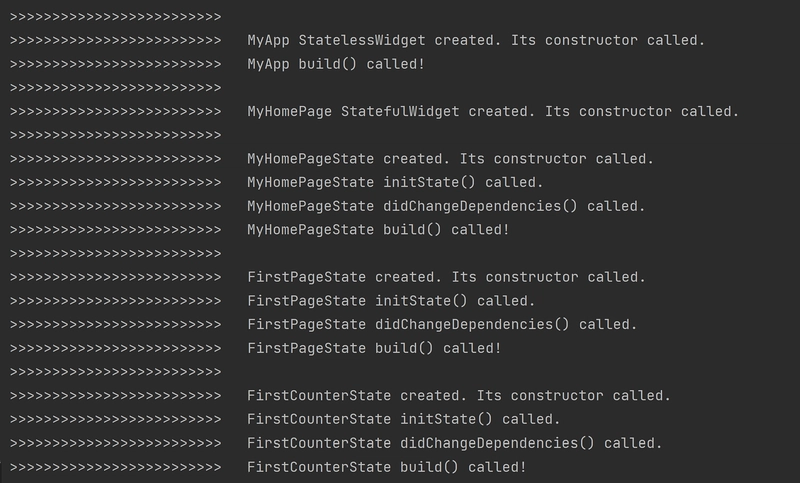Click FirstPageState created constructor line
The image size is (800, 483).
pyautogui.click(x=328, y=277)
